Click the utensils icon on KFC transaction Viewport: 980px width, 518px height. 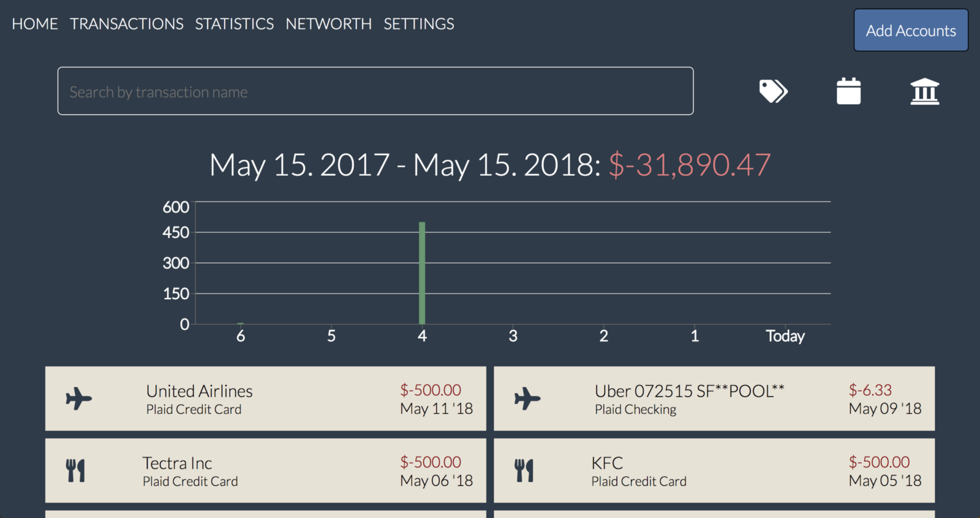524,470
